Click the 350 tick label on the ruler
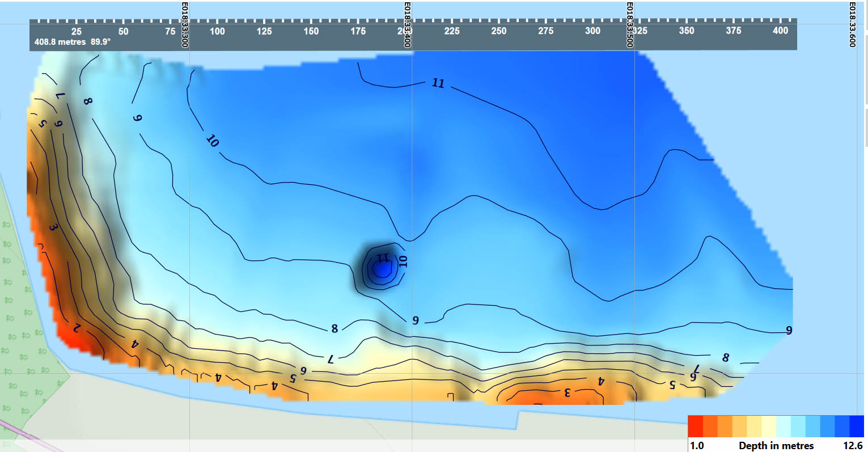This screenshot has height=452, width=868. tap(687, 31)
